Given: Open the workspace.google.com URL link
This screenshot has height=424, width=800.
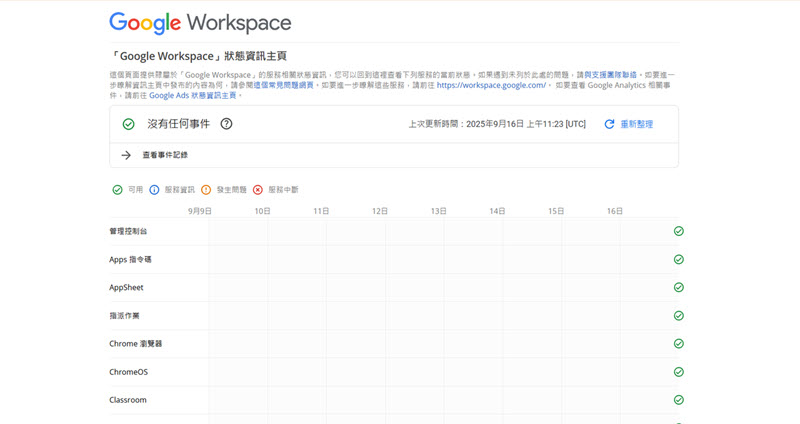Looking at the screenshot, I should tap(491, 85).
